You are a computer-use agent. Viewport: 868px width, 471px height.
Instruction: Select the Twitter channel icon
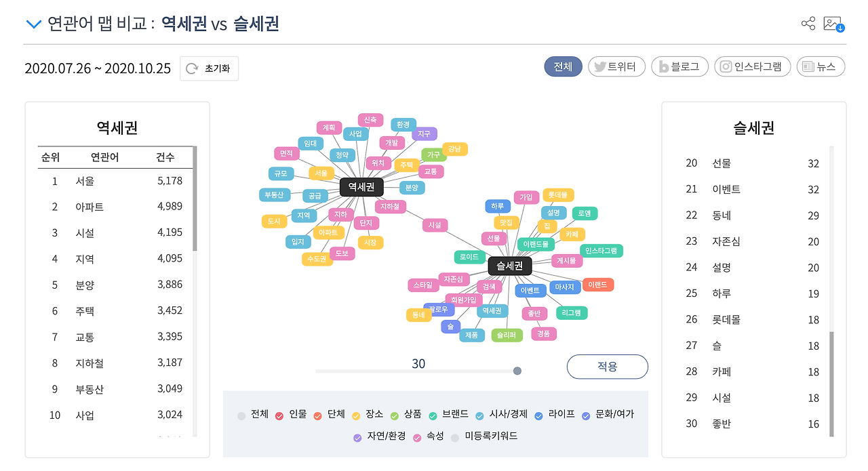pyautogui.click(x=600, y=66)
